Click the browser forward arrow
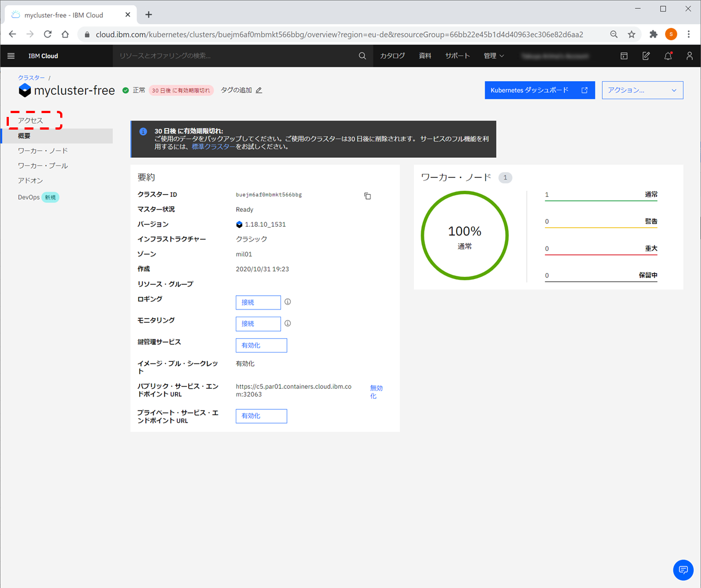This screenshot has height=588, width=701. [x=30, y=34]
